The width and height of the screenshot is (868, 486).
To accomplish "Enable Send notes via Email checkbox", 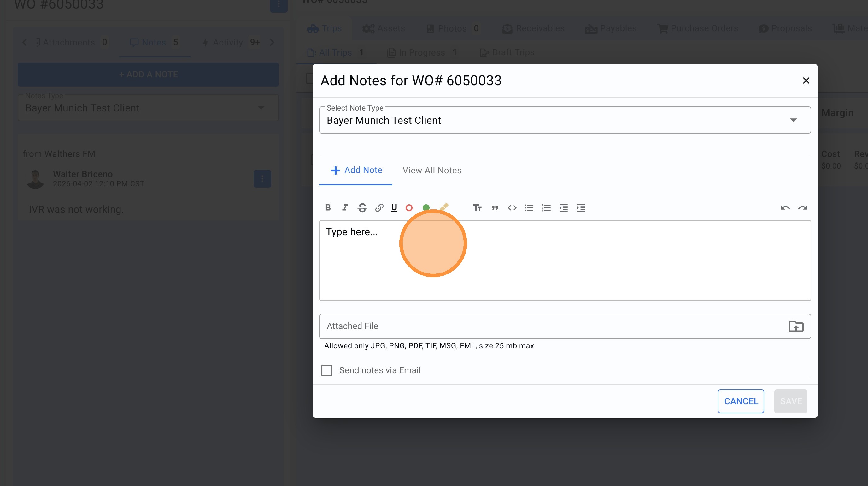I will pyautogui.click(x=326, y=370).
